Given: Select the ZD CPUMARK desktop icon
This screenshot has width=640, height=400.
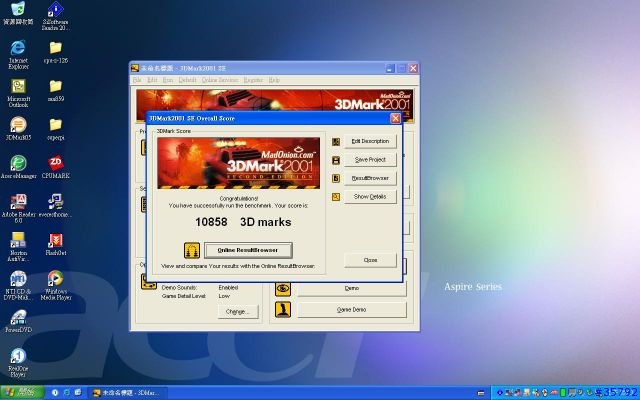Looking at the screenshot, I should tap(56, 167).
